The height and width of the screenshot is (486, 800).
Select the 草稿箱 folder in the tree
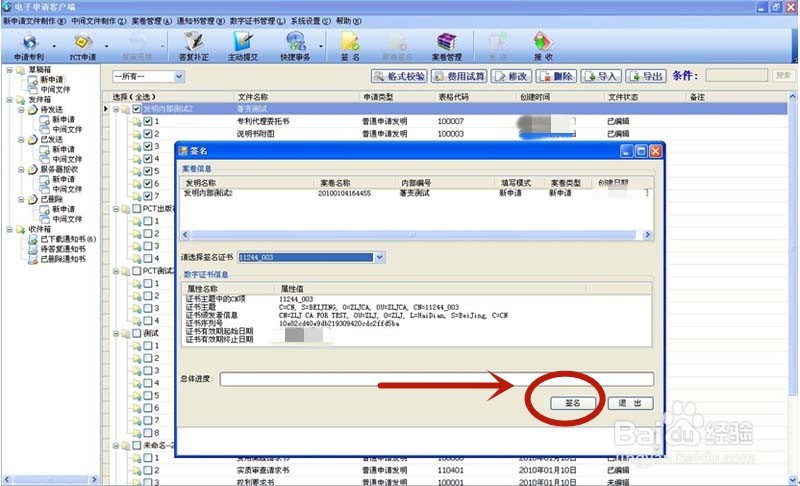39,69
